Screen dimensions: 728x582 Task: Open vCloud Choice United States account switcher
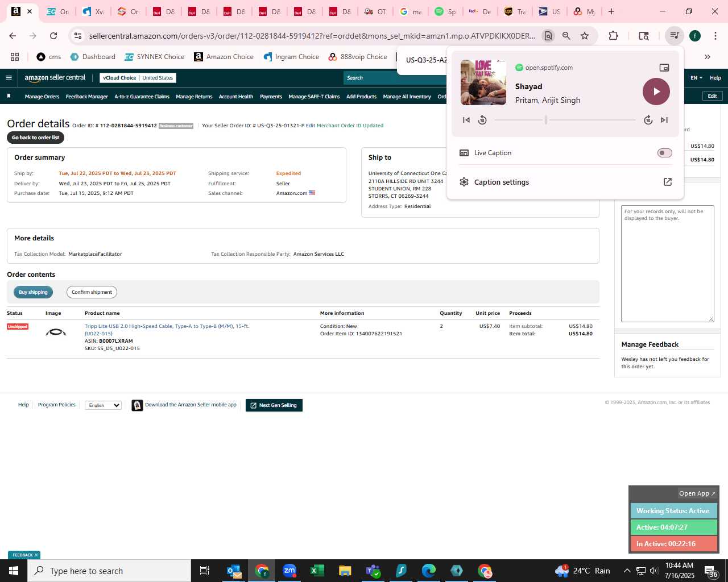(138, 78)
